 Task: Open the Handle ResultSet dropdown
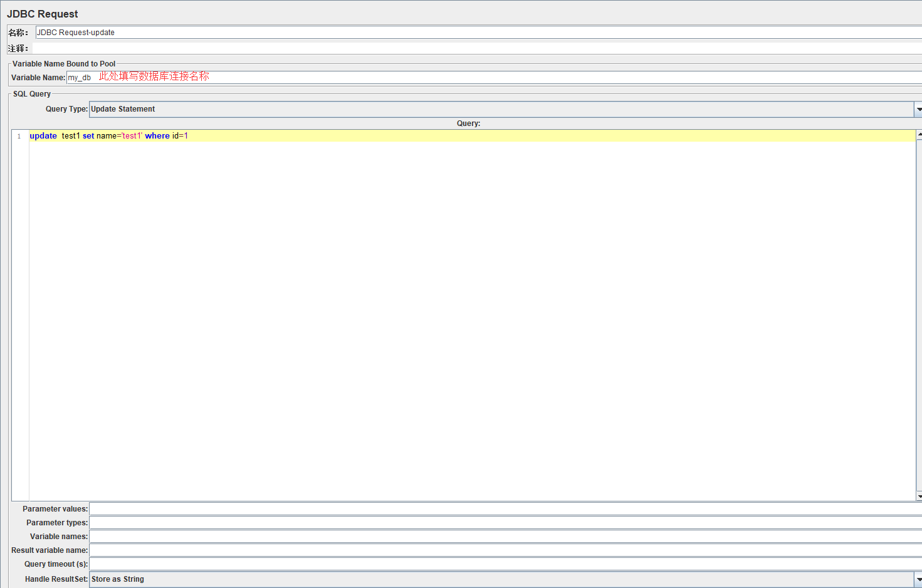click(x=439, y=579)
